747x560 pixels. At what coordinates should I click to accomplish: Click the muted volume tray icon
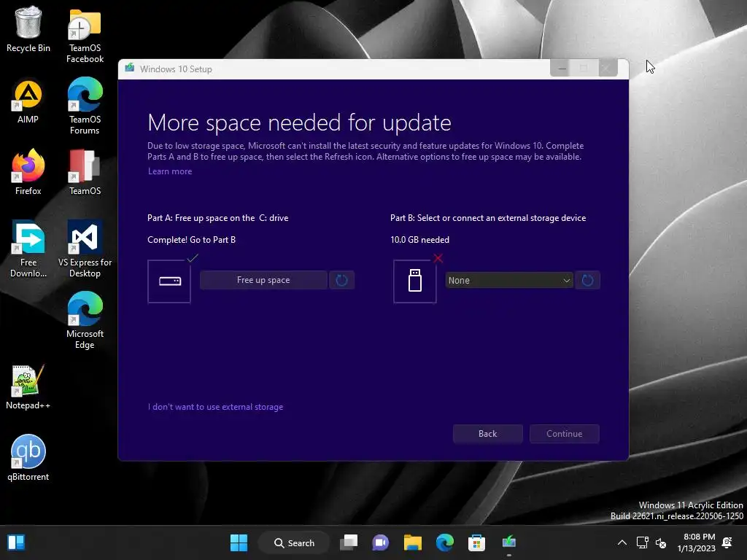(x=661, y=542)
